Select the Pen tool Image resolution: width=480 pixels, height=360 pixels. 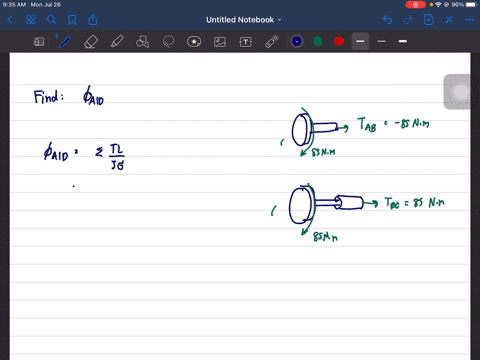[x=64, y=42]
